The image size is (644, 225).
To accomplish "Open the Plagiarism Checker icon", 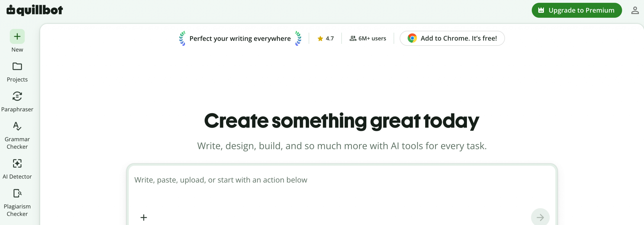I will click(17, 193).
